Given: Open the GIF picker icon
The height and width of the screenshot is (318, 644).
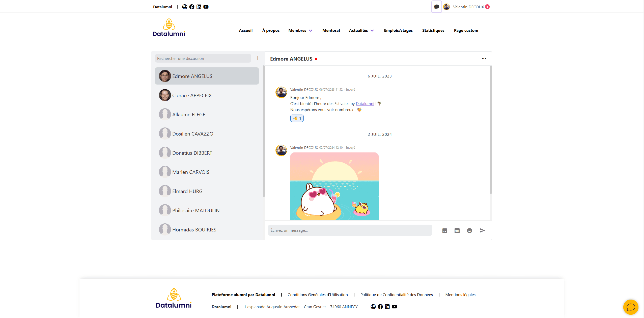Looking at the screenshot, I should [457, 230].
